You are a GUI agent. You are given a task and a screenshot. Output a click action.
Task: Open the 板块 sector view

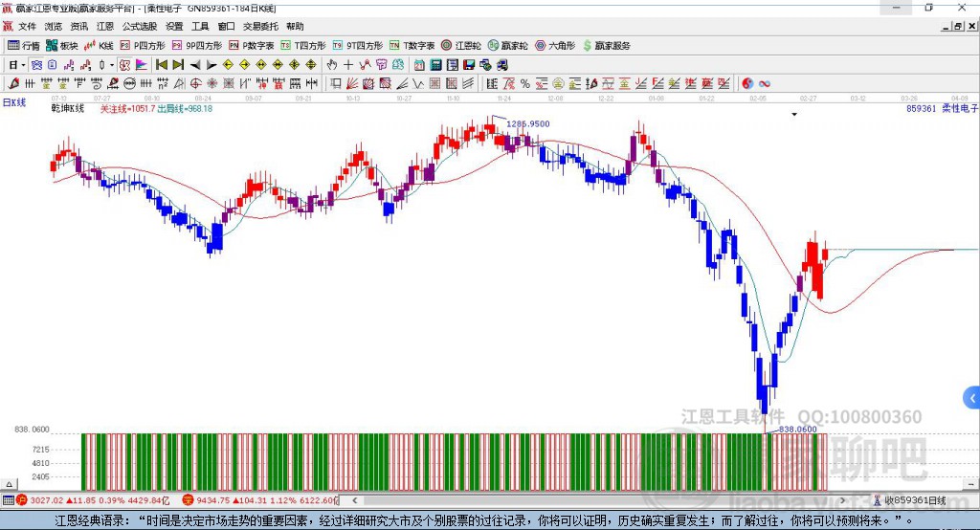click(x=62, y=46)
